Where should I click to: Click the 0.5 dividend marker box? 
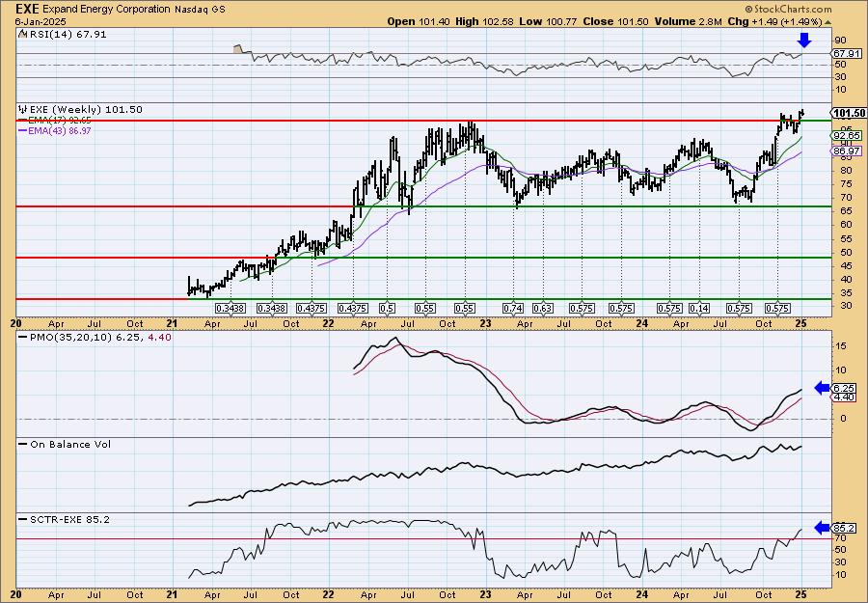[387, 308]
